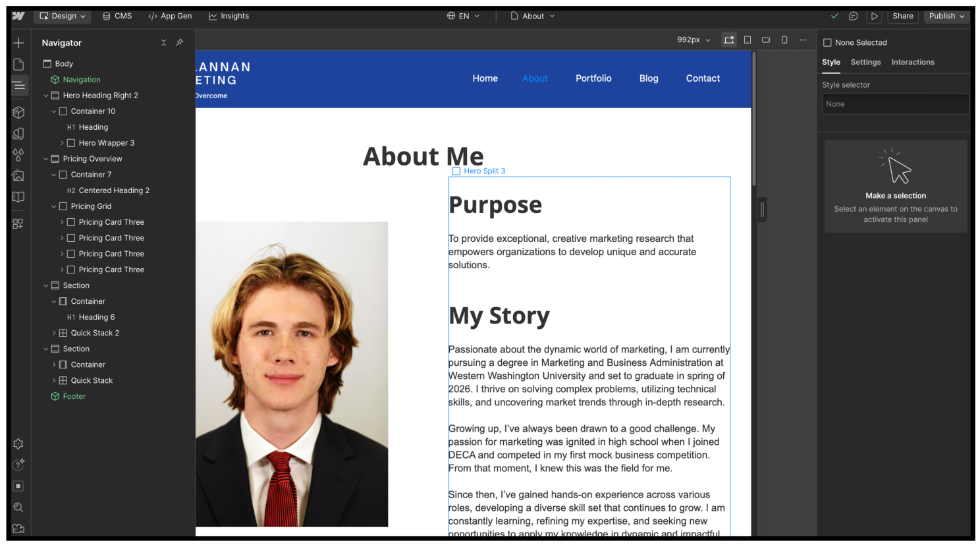Screen dimensions: 980x547
Task: Collapse Hero Heading Right 2 in Navigator
Action: click(46, 96)
